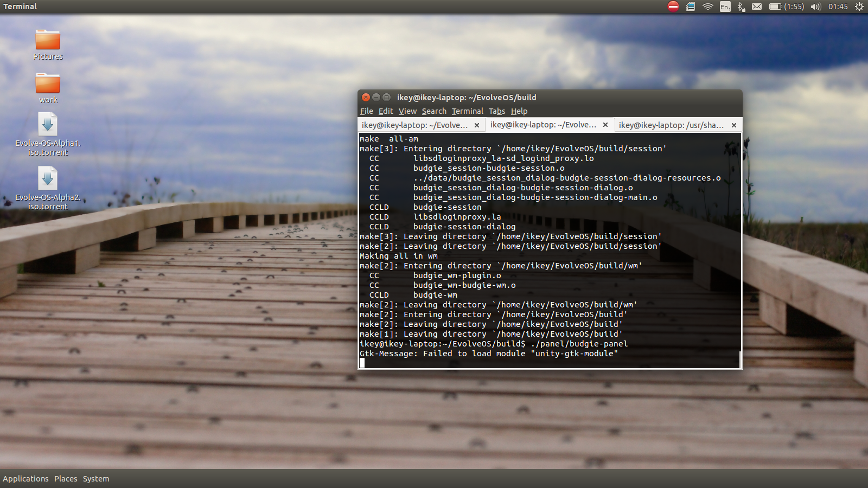Open the Terminal menu in menubar
Image resolution: width=868 pixels, height=488 pixels.
coord(467,111)
